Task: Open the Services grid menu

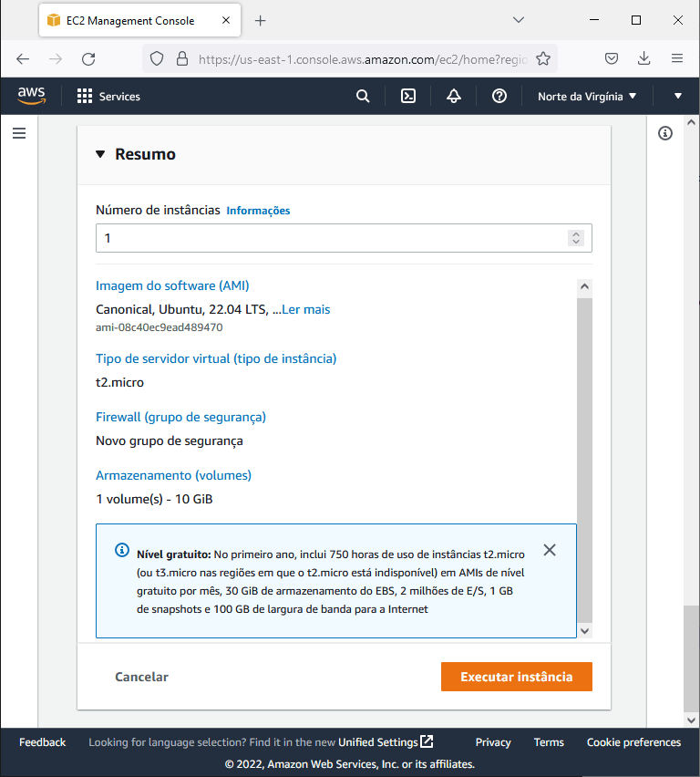Action: click(x=108, y=96)
